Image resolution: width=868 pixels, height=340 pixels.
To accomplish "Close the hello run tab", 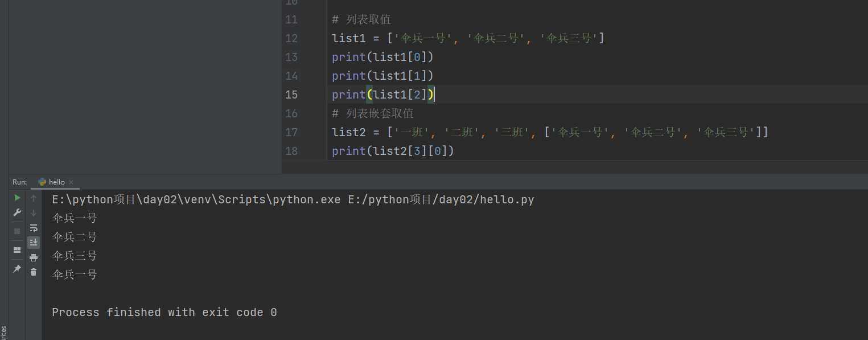I will click(71, 182).
